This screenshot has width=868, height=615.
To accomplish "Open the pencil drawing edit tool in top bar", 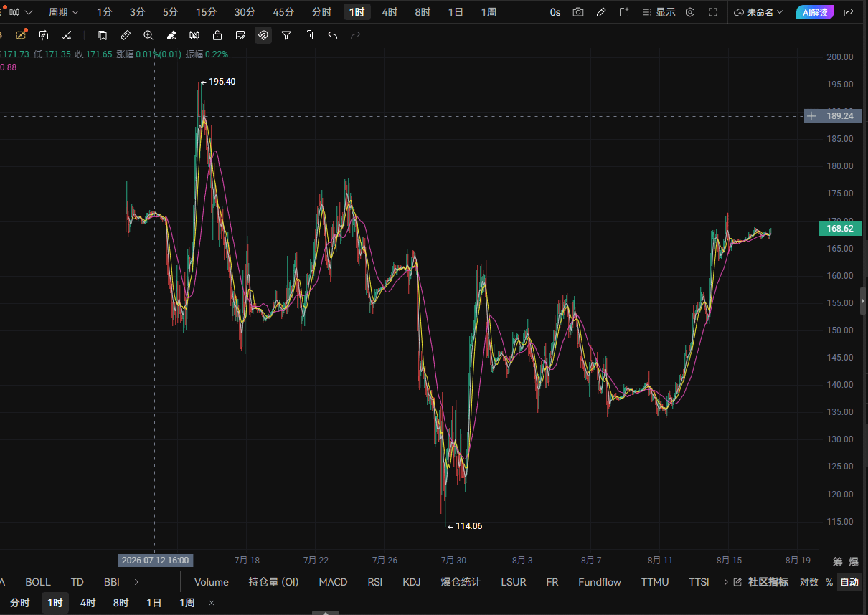I will pyautogui.click(x=601, y=12).
